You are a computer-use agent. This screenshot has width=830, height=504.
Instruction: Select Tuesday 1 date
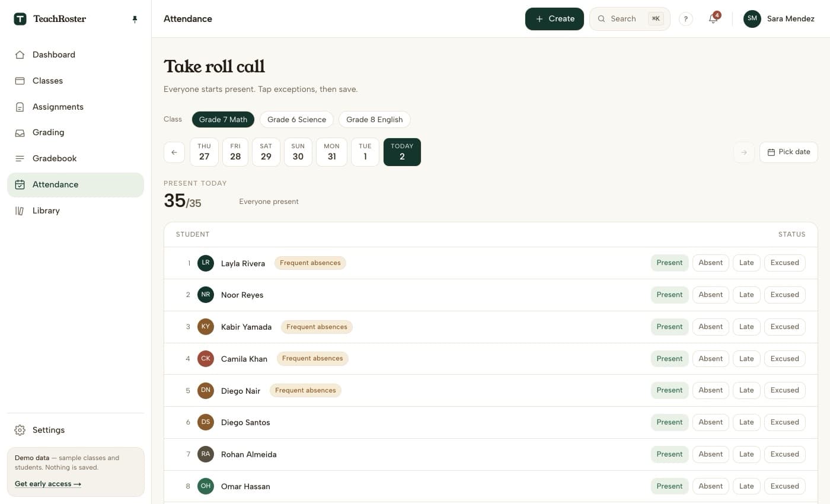tap(365, 152)
